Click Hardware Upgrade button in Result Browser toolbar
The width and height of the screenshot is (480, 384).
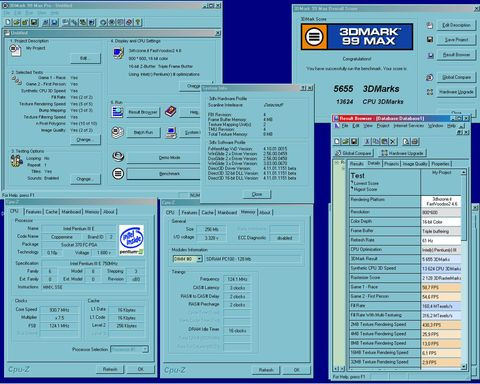click(x=402, y=153)
